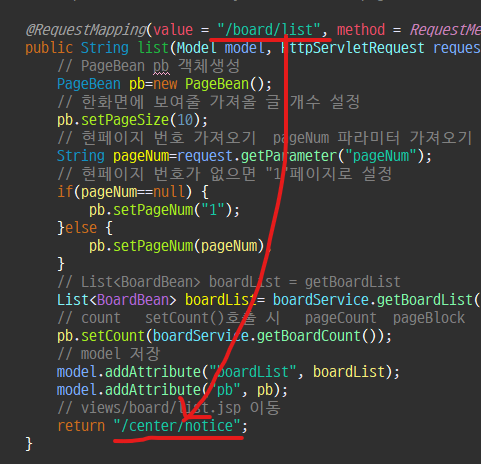Click the "// model 저장" comment
The image size is (481, 464).
click(x=109, y=354)
